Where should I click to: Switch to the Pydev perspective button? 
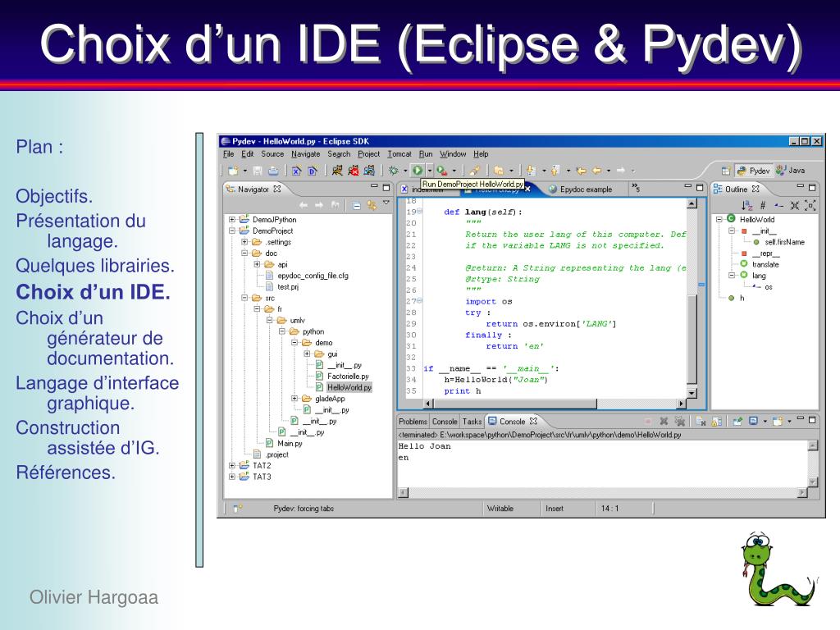(x=753, y=171)
